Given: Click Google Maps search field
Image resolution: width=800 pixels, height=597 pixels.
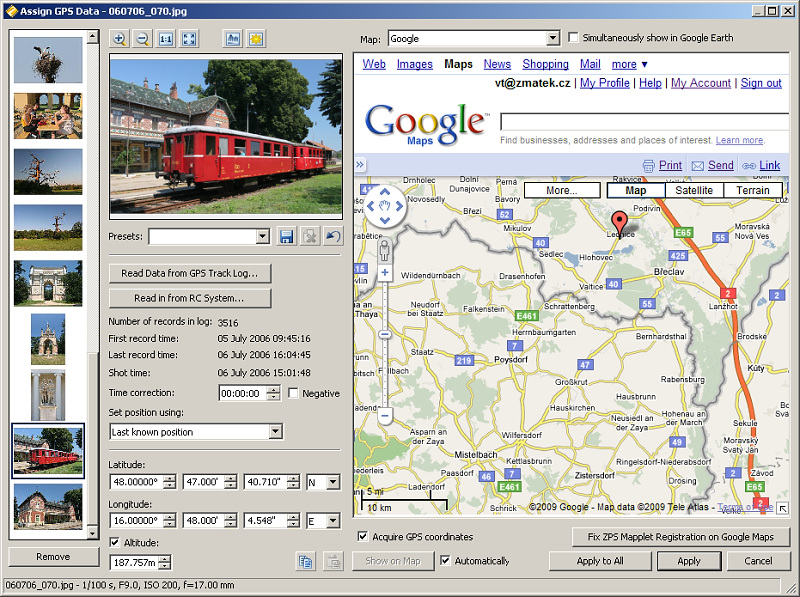Looking at the screenshot, I should (x=644, y=122).
